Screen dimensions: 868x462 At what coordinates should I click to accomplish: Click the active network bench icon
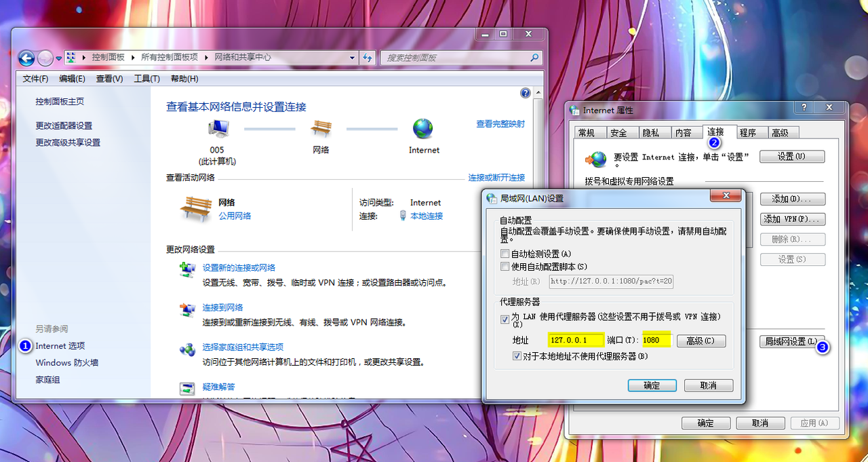[195, 208]
